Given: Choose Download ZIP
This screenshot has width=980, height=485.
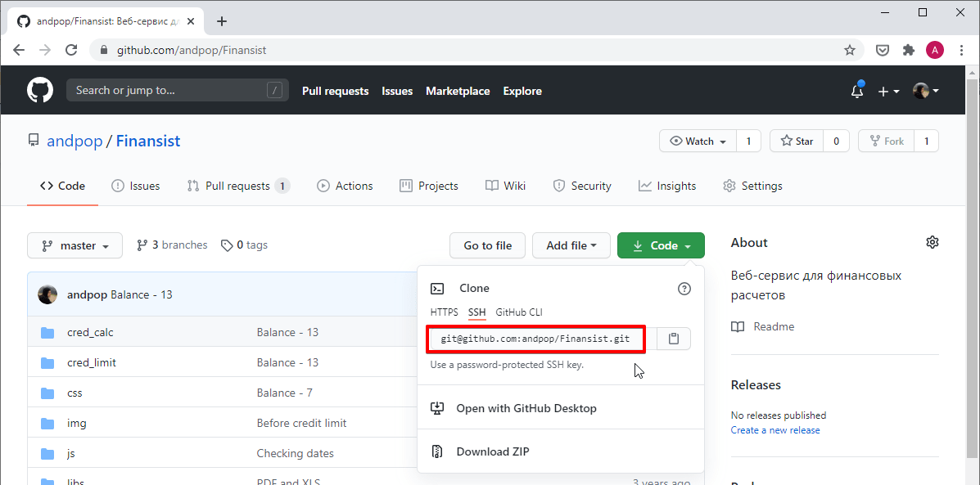Looking at the screenshot, I should pyautogui.click(x=561, y=451).
